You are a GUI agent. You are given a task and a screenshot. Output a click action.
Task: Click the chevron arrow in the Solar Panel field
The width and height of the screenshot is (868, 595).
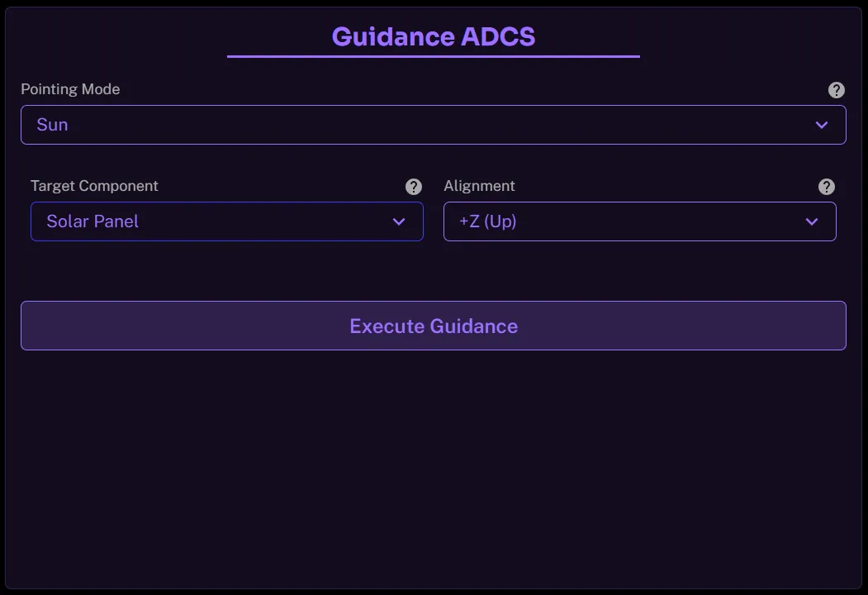(399, 221)
